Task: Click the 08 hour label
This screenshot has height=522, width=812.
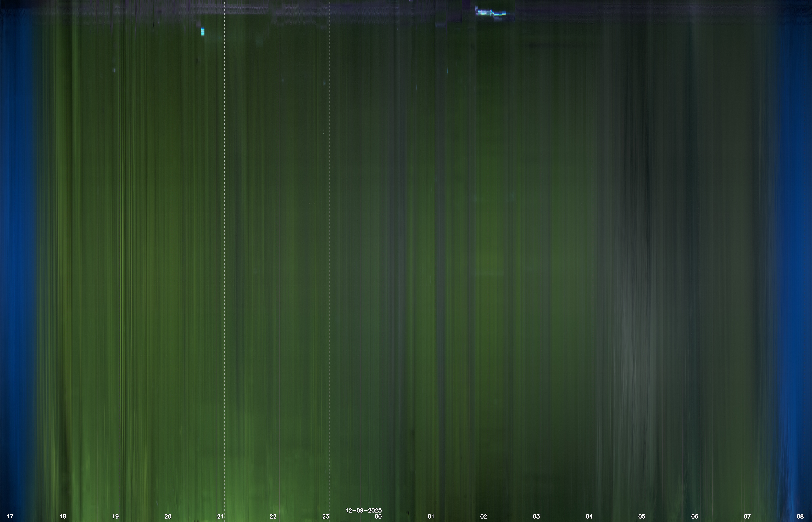Action: (x=800, y=517)
